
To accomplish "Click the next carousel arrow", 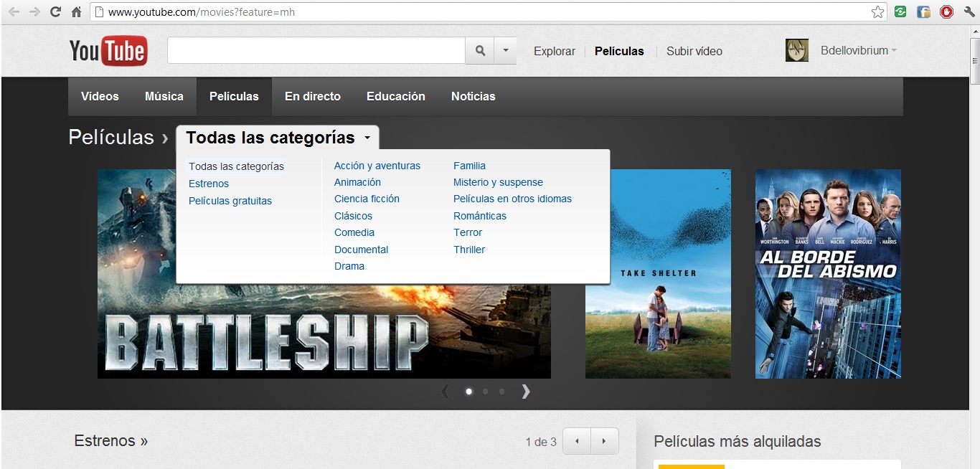I will pos(526,392).
